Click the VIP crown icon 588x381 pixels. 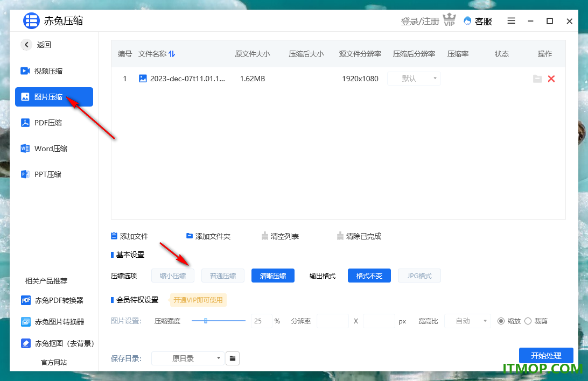coord(449,19)
